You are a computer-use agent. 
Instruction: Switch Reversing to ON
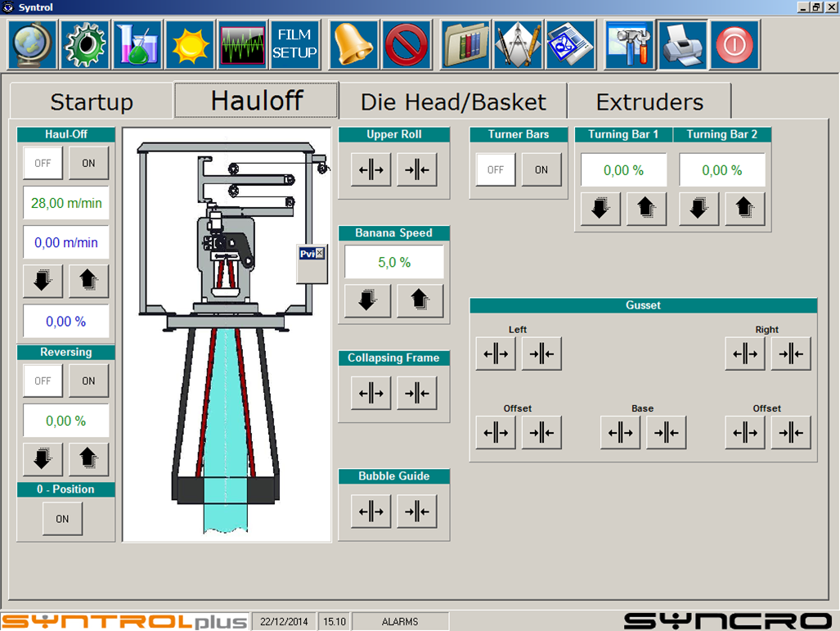[x=88, y=381]
